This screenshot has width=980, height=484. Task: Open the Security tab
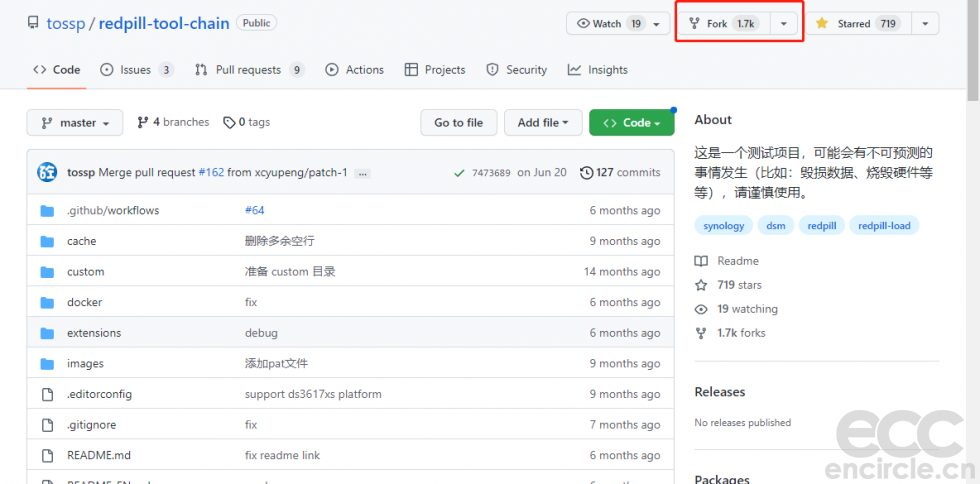517,70
